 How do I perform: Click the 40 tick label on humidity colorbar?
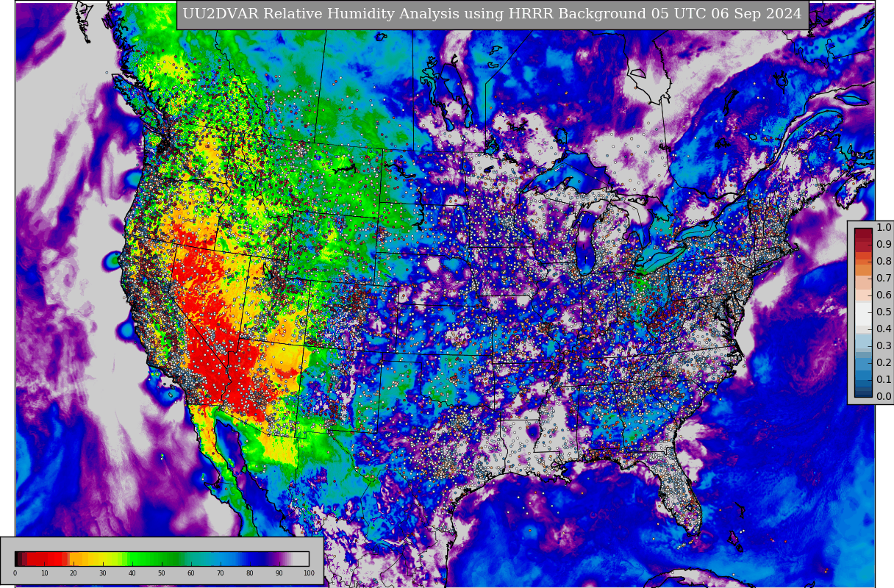132,573
